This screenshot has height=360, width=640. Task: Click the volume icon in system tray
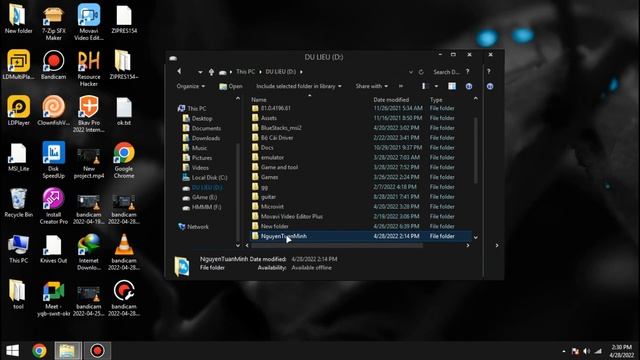587,351
